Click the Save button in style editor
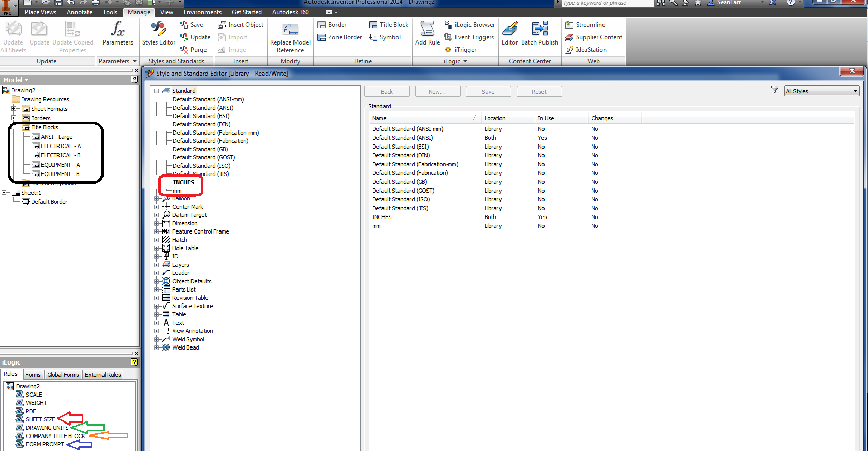 point(488,92)
